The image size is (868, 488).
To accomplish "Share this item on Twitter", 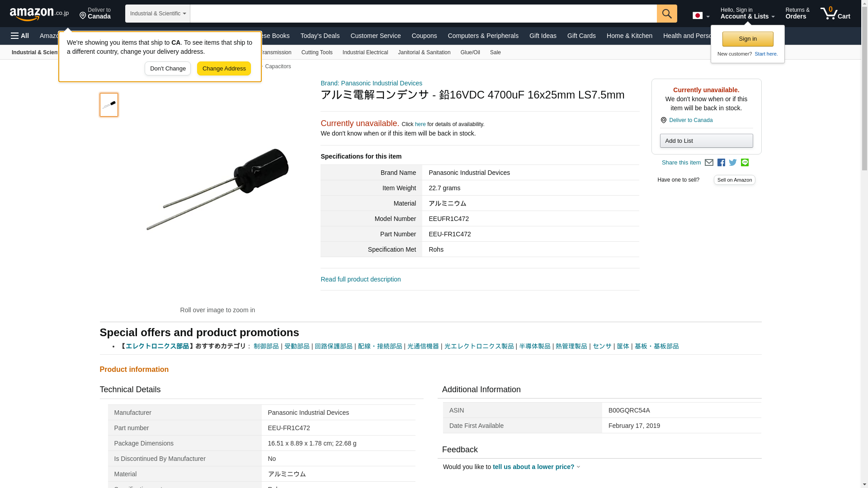I will tap(733, 163).
